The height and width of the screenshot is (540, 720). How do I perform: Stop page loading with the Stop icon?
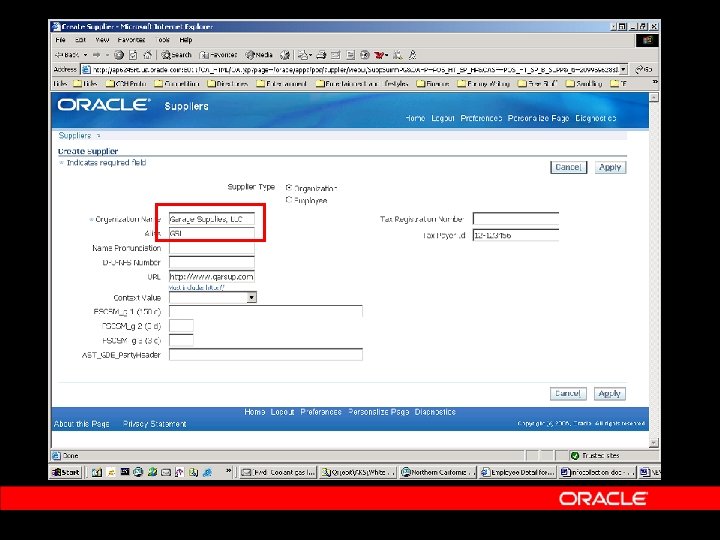pos(119,55)
